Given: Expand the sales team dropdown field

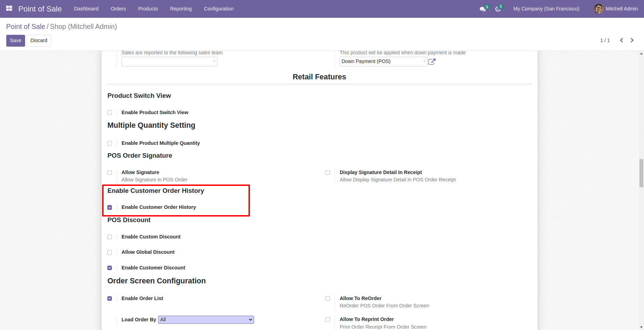Looking at the screenshot, I should coord(169,62).
